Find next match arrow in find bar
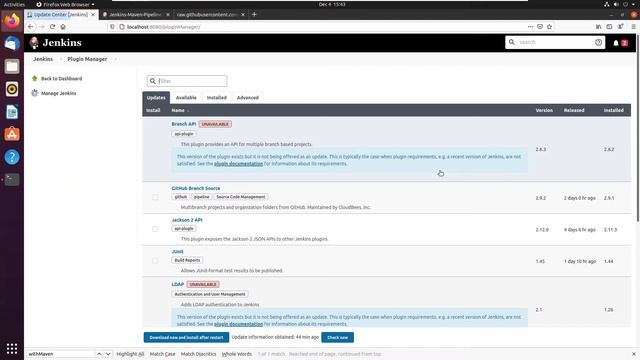This screenshot has width=640, height=360. pyautogui.click(x=108, y=354)
